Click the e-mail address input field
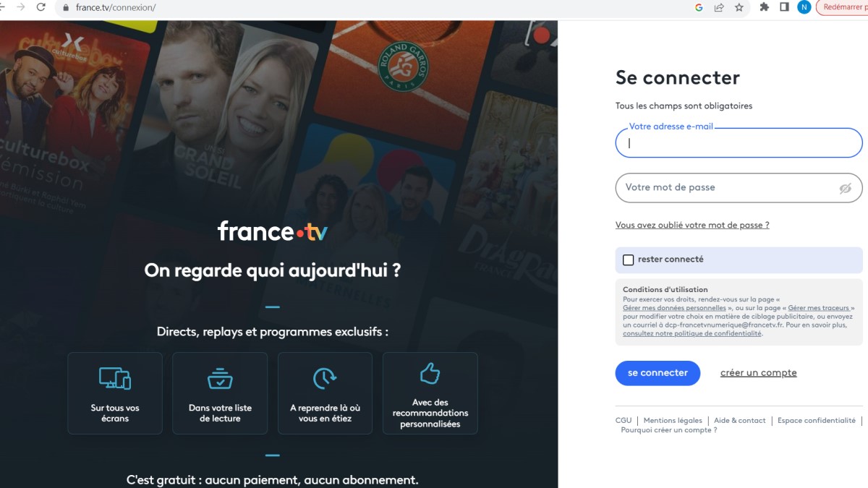The width and height of the screenshot is (868, 488). (x=739, y=143)
